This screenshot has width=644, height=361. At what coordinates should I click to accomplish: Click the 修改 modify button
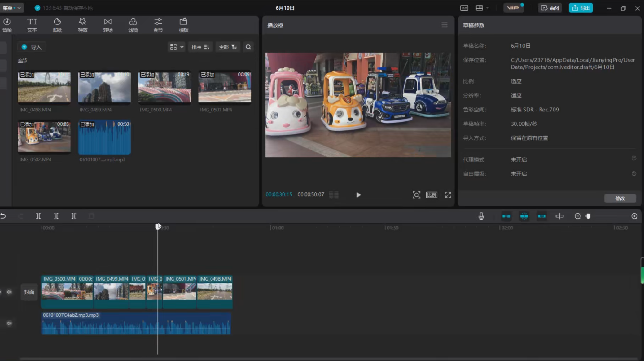click(x=620, y=198)
